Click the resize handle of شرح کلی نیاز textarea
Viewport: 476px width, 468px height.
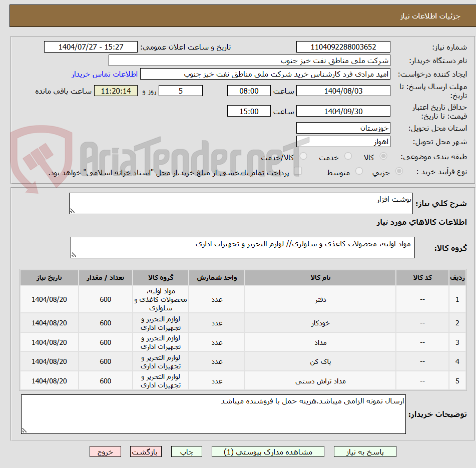(x=72, y=211)
